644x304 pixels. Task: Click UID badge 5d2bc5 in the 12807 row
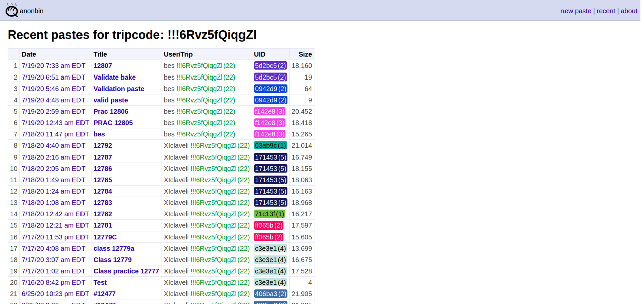coord(271,65)
